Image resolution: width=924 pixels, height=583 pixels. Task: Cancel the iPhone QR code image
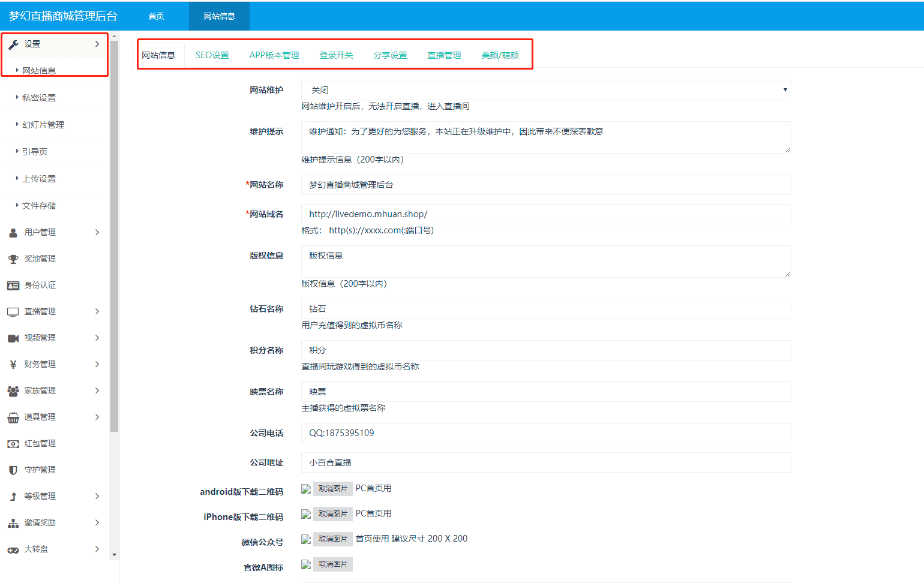(x=333, y=514)
